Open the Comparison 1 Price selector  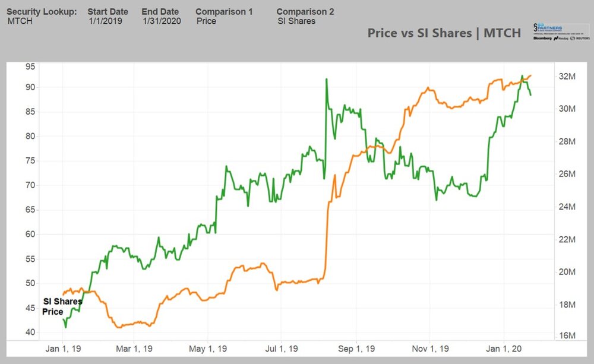[x=206, y=21]
